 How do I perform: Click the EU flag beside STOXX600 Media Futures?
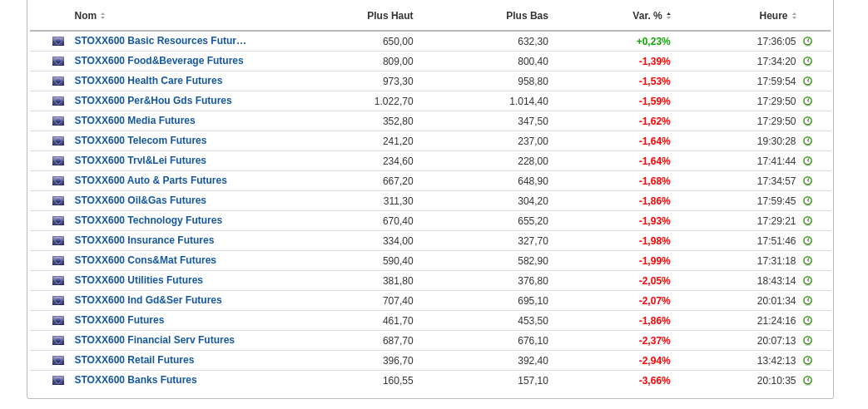pyautogui.click(x=58, y=121)
